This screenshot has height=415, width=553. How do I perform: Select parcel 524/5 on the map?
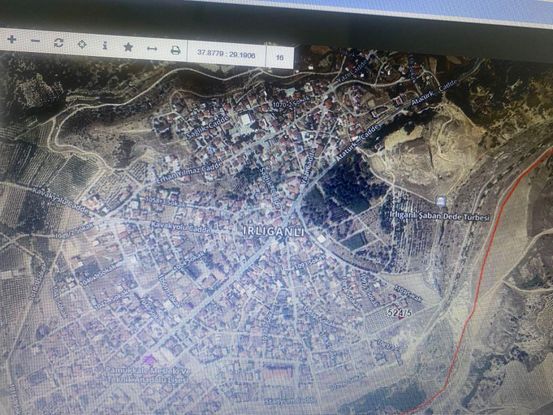(400, 312)
